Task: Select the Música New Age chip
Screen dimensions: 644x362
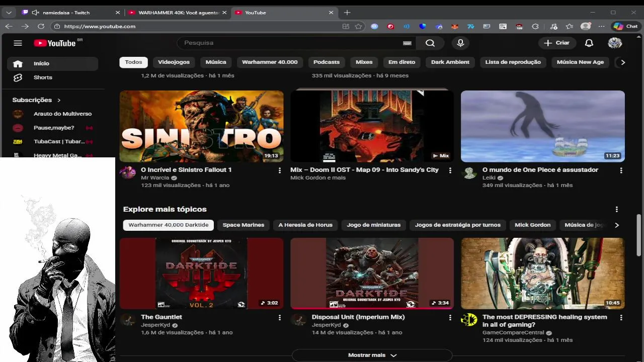Action: tap(580, 62)
